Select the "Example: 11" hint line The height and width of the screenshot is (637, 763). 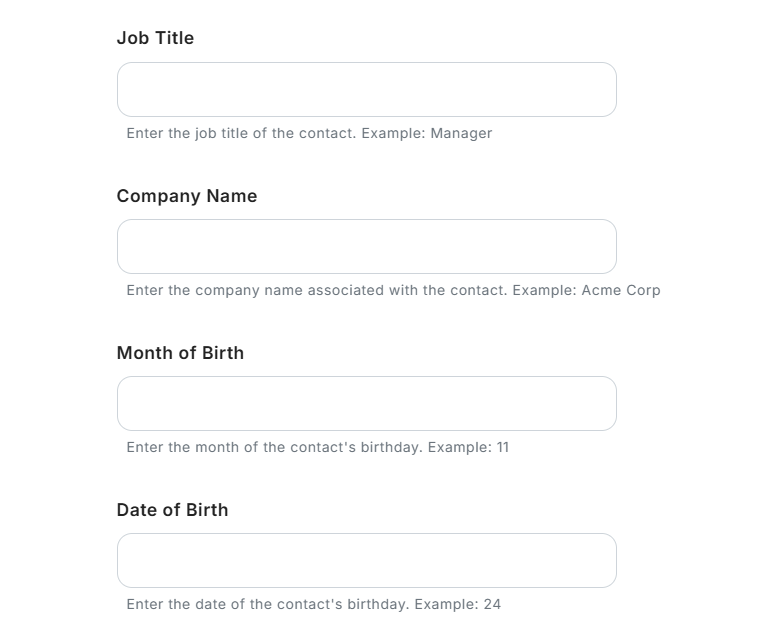(x=317, y=447)
